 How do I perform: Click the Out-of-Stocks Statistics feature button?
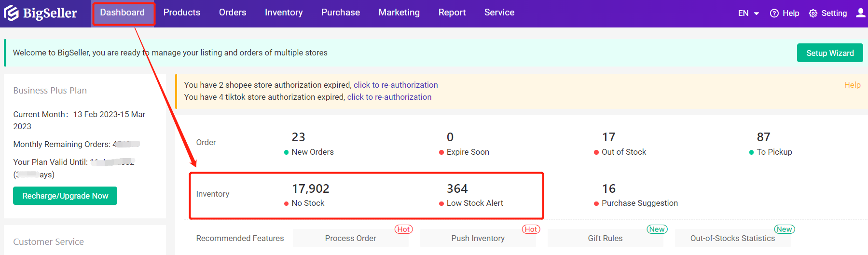733,238
